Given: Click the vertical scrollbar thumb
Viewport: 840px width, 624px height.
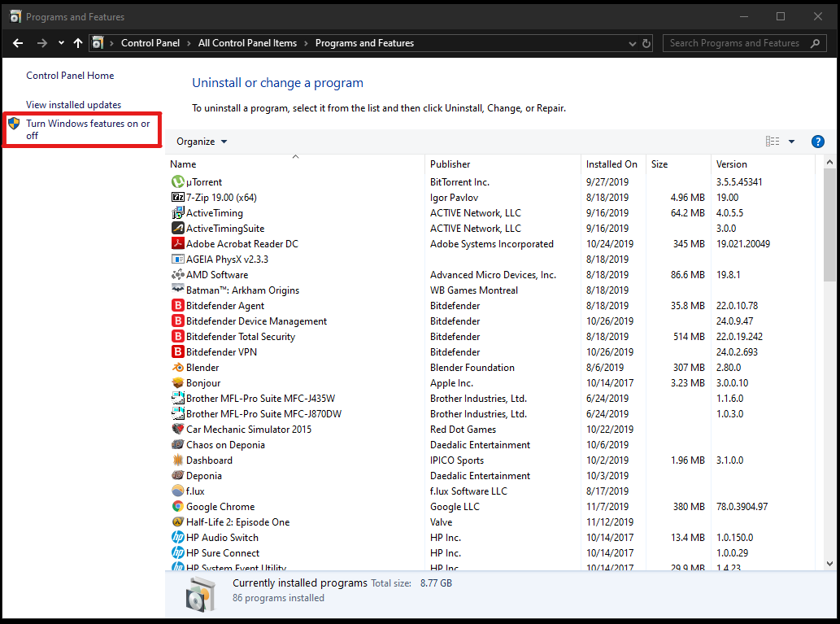Looking at the screenshot, I should pyautogui.click(x=829, y=224).
